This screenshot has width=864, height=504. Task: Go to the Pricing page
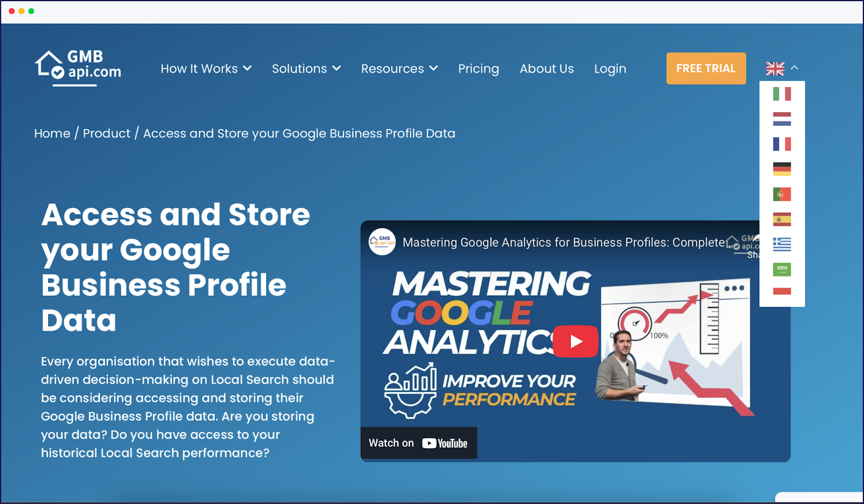coord(478,69)
